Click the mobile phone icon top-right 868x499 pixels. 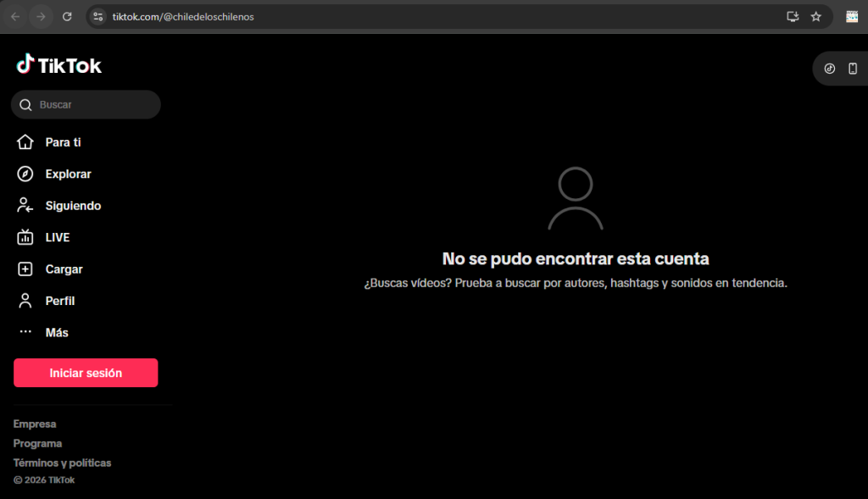tap(853, 69)
